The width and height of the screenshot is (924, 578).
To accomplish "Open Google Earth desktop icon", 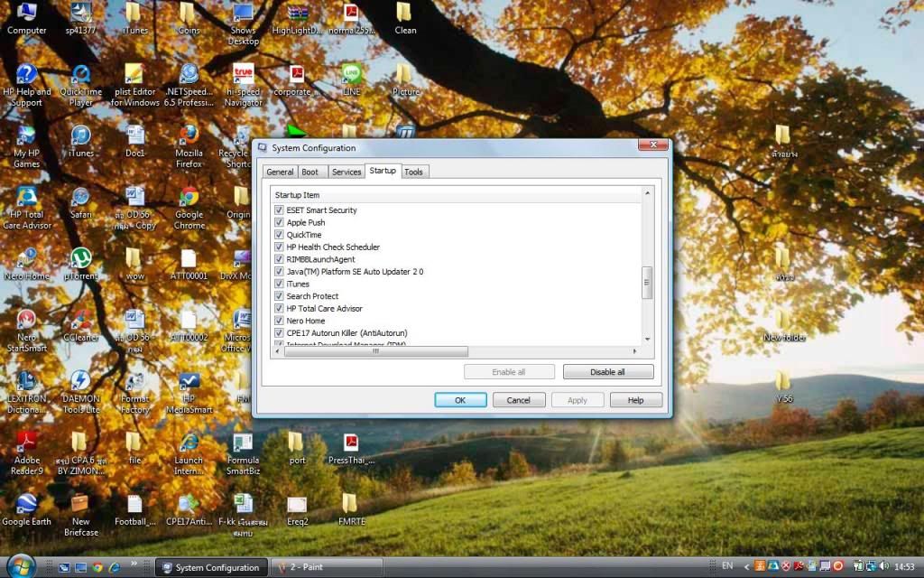I will (26, 509).
